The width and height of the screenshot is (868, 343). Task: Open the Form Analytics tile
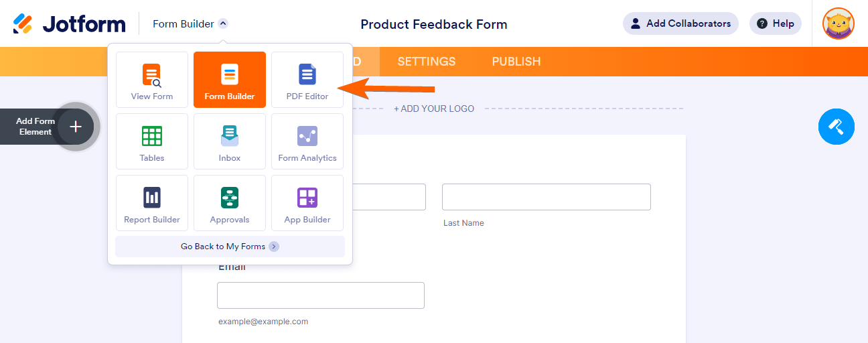[307, 141]
